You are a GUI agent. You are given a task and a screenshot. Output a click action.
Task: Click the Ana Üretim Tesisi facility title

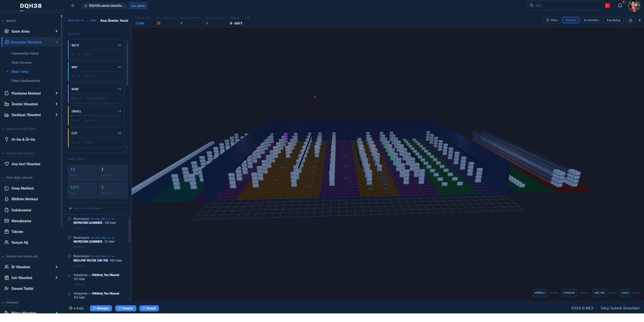114,20
